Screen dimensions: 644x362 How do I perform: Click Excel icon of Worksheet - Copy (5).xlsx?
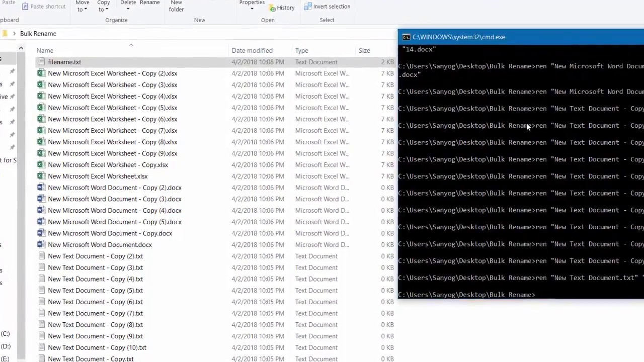(x=41, y=108)
